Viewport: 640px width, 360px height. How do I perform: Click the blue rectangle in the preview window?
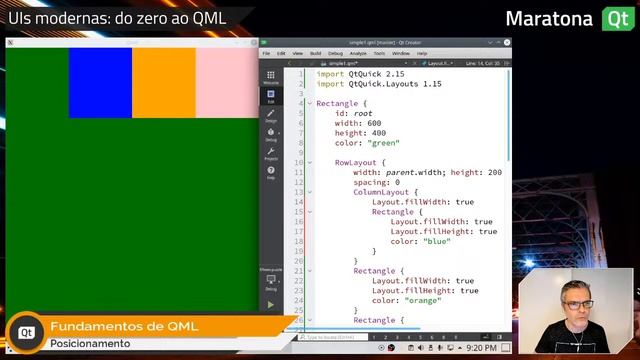pyautogui.click(x=100, y=83)
